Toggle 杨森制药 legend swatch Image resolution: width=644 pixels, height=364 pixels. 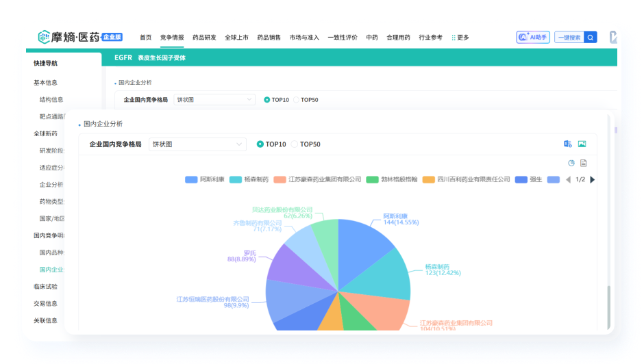[236, 179]
